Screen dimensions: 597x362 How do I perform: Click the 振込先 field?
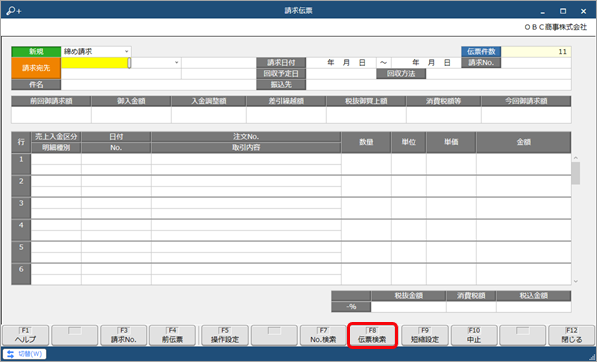(x=439, y=85)
